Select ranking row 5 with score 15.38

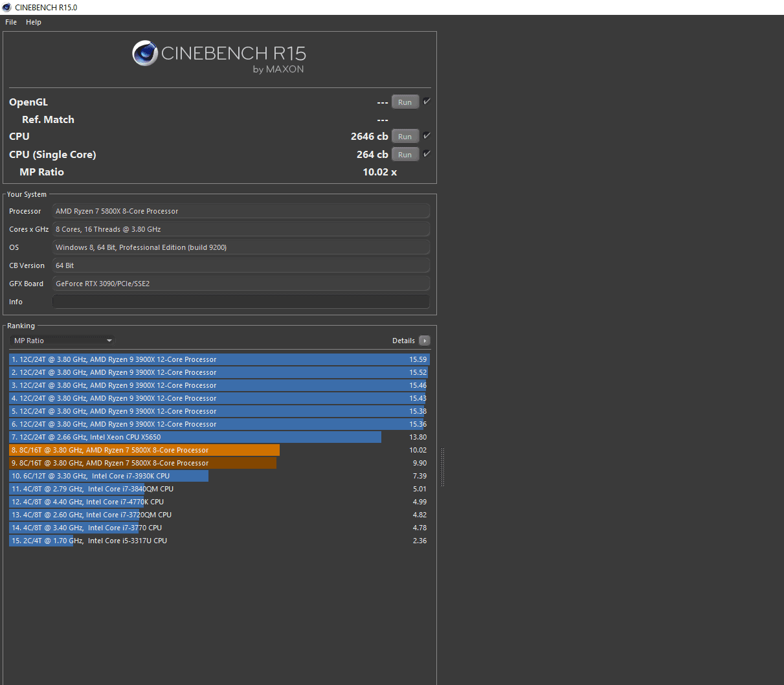coord(219,411)
